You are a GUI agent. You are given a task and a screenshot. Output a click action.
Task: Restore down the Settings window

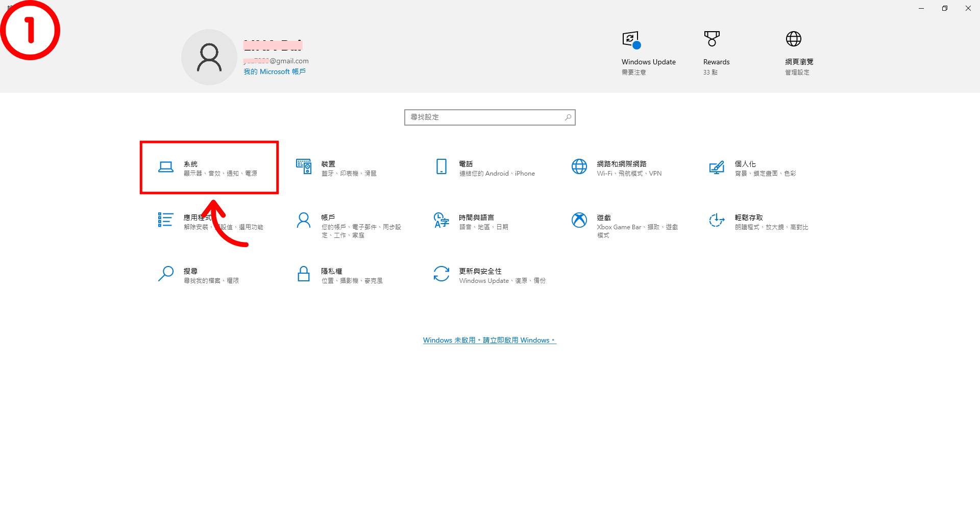coord(945,8)
